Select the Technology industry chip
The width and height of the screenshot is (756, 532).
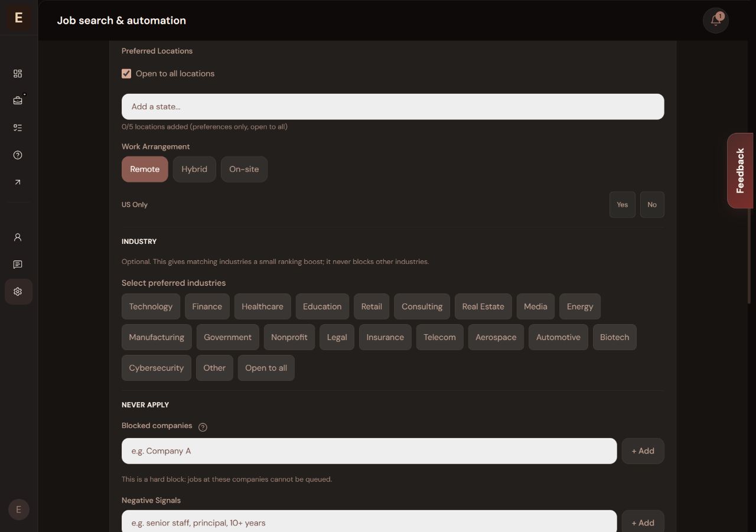click(151, 306)
